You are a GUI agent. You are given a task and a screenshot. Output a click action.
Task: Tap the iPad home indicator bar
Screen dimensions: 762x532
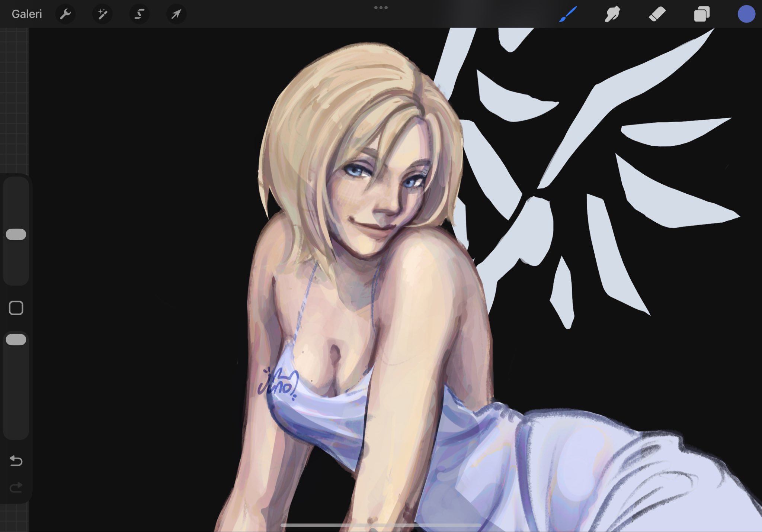(381, 525)
